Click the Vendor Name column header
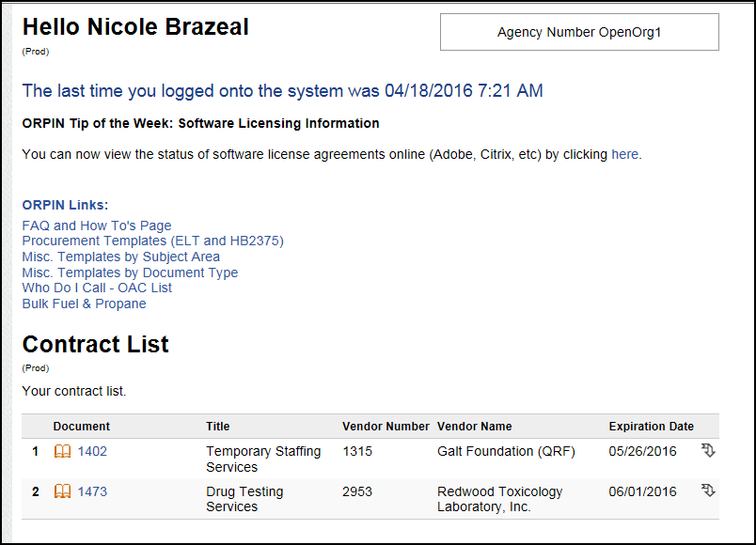Screen dimensions: 756x545 pos(475,427)
